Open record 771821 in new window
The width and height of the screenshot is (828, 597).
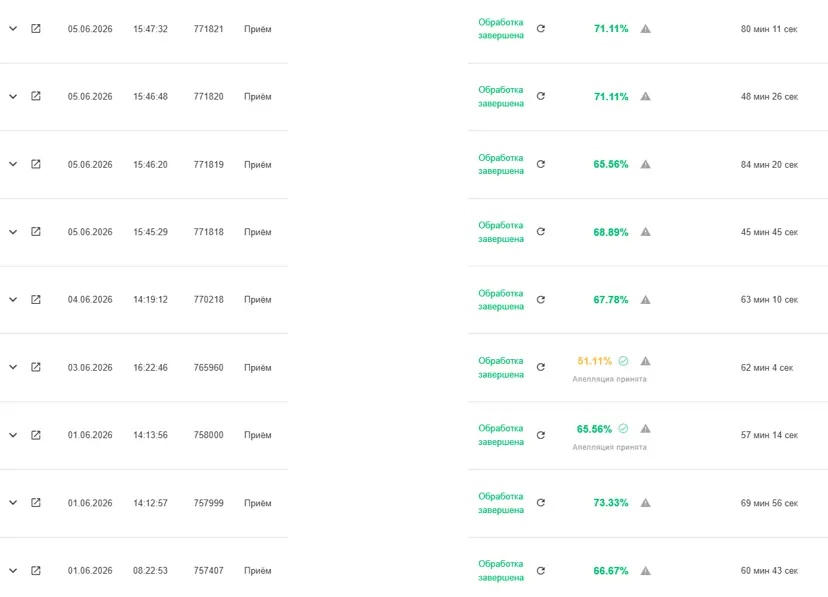[x=36, y=29]
